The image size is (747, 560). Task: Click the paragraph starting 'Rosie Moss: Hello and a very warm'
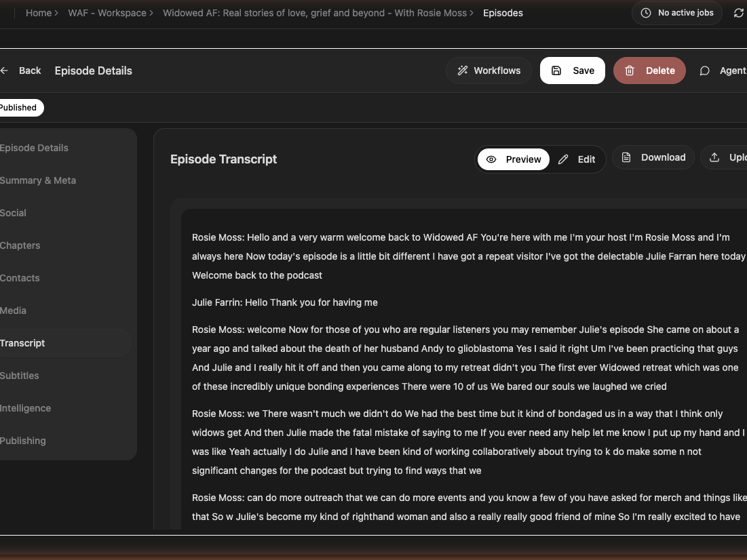470,256
